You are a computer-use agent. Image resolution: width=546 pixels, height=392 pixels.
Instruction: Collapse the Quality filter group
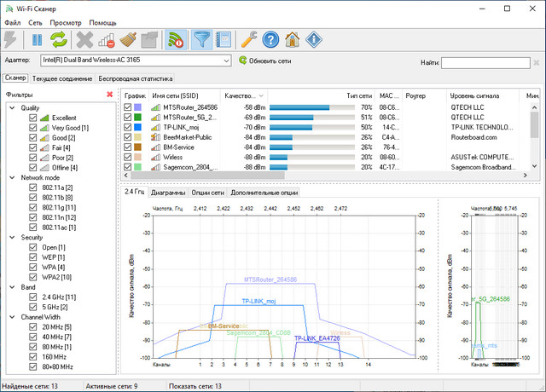[x=12, y=108]
